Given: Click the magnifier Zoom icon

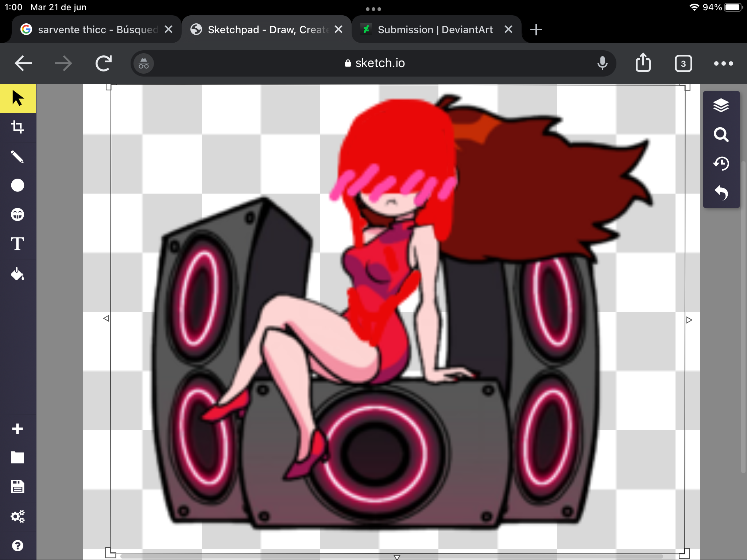Looking at the screenshot, I should 721,135.
